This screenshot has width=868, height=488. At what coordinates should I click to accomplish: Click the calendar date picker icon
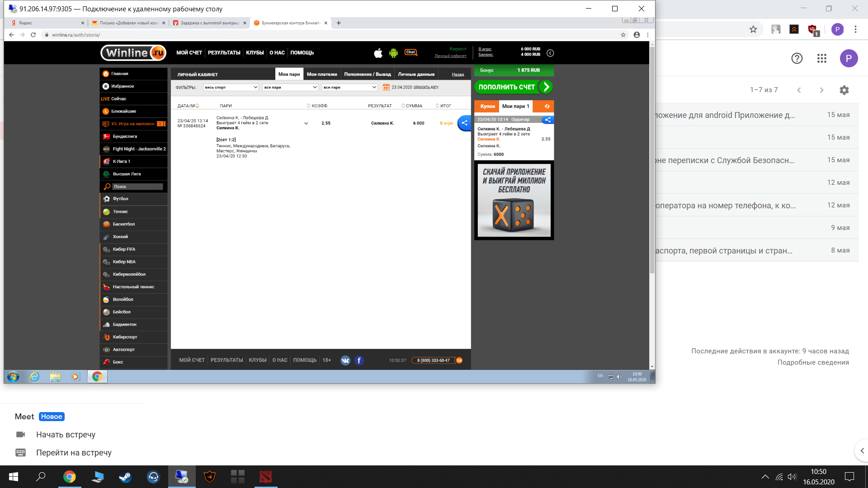coord(386,87)
